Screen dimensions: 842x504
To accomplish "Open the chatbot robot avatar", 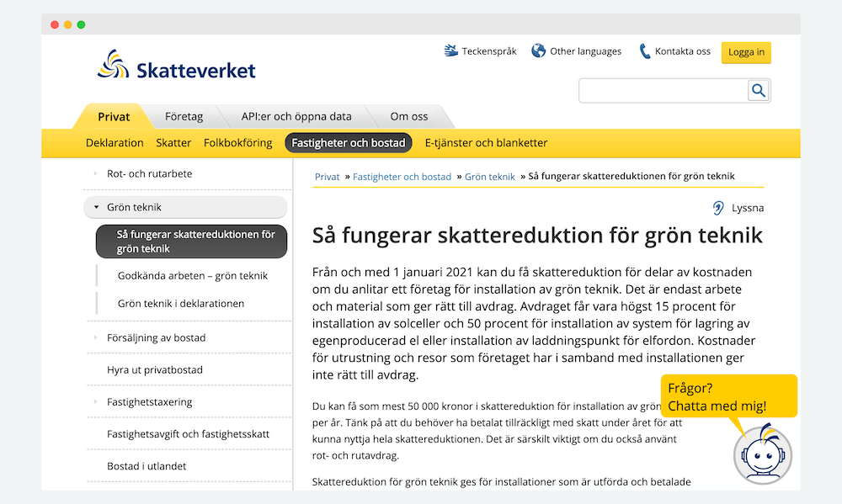I will click(763, 454).
